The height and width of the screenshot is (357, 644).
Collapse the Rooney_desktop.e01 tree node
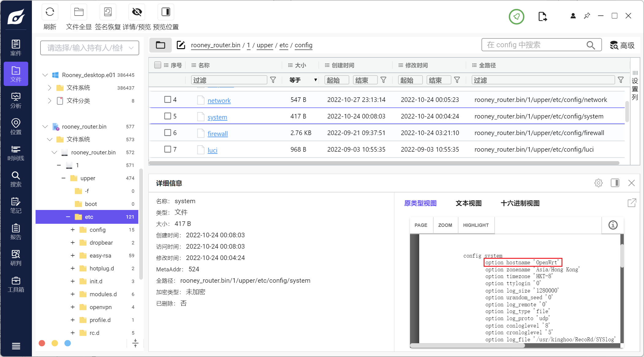point(45,75)
